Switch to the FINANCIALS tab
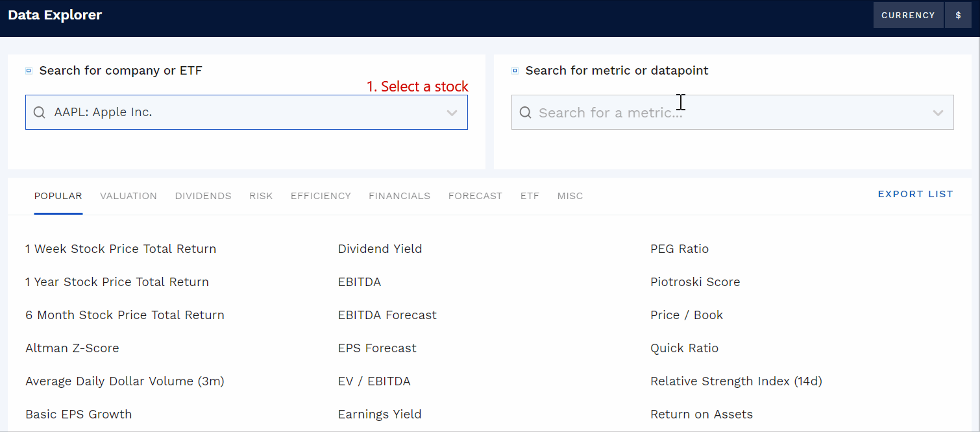Image resolution: width=980 pixels, height=432 pixels. (400, 196)
